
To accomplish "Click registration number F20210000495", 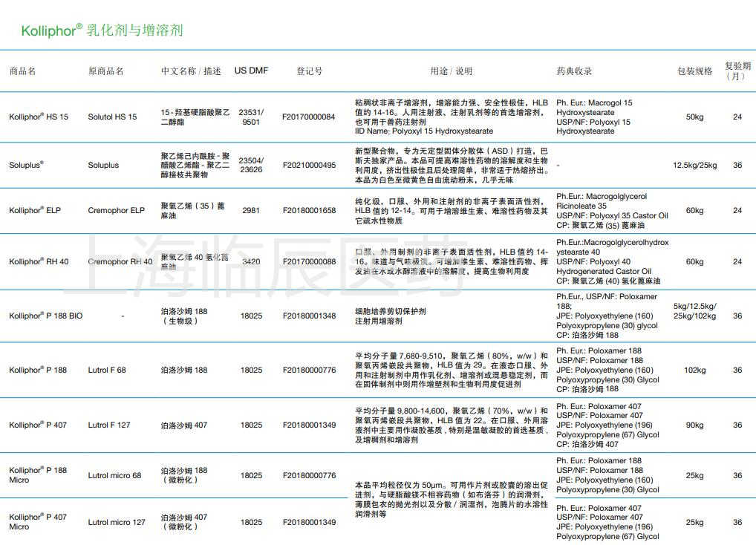I will coord(309,166).
